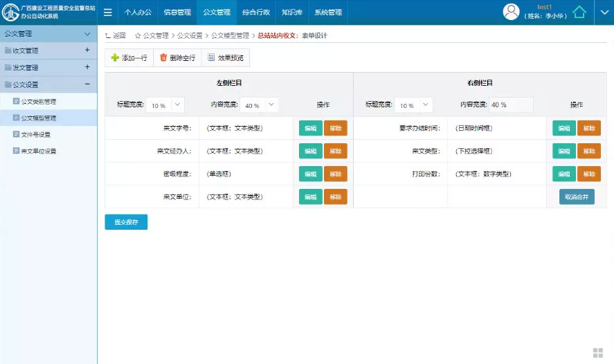Image resolution: width=614 pixels, height=364 pixels.
Task: Click the 删除空行 trash icon
Action: 163,58
